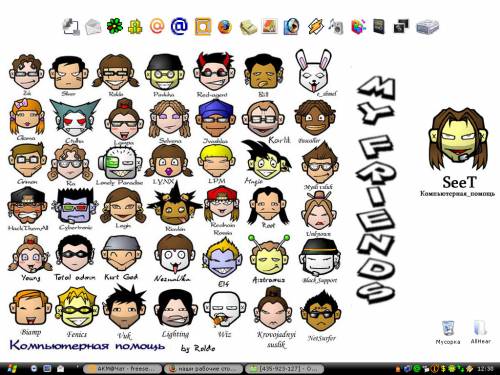The image size is (500, 375).
Task: Launch the ICQ green flower icon
Action: [x=115, y=26]
